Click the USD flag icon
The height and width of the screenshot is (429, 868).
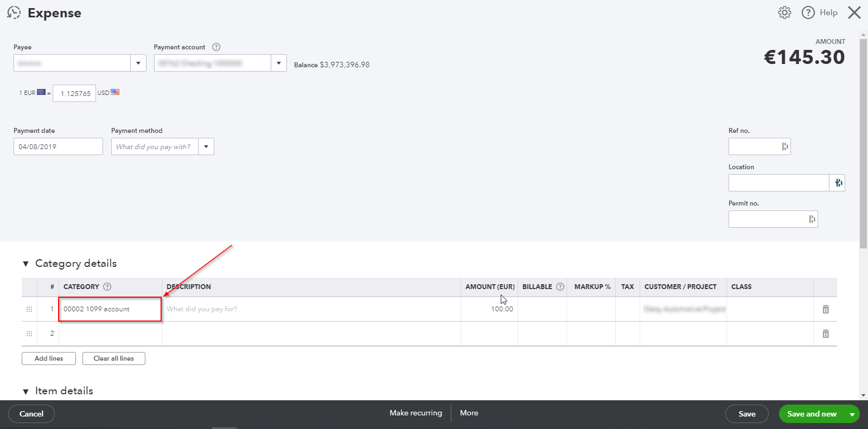click(115, 92)
